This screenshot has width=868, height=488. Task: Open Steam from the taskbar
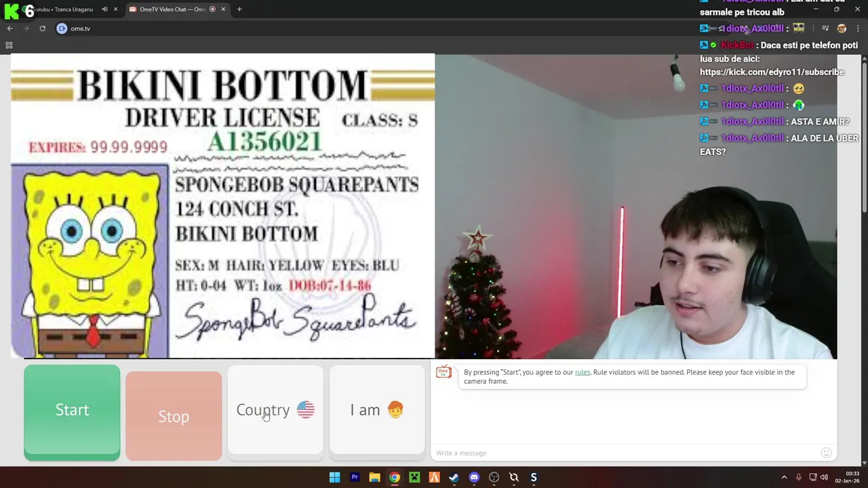point(454,477)
